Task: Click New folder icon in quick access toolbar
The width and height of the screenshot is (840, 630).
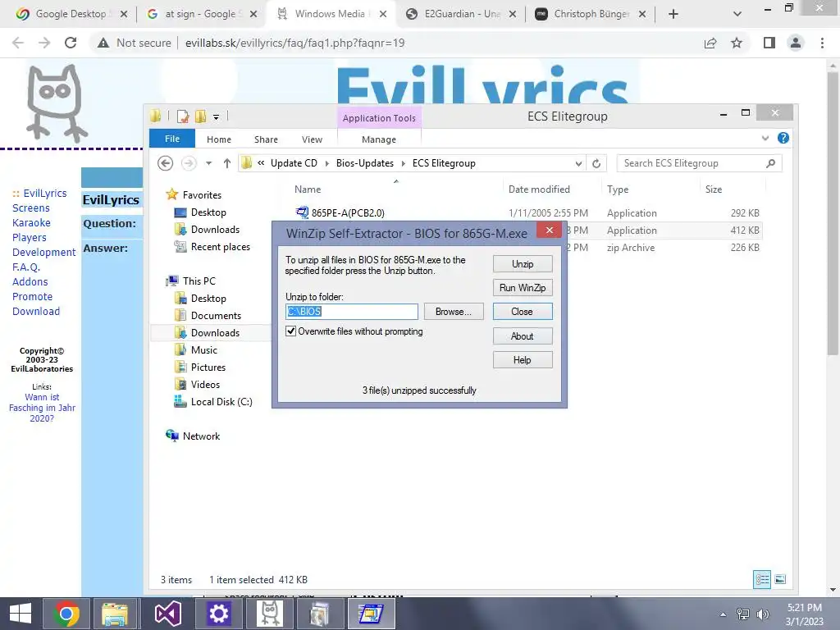Action: click(x=200, y=116)
